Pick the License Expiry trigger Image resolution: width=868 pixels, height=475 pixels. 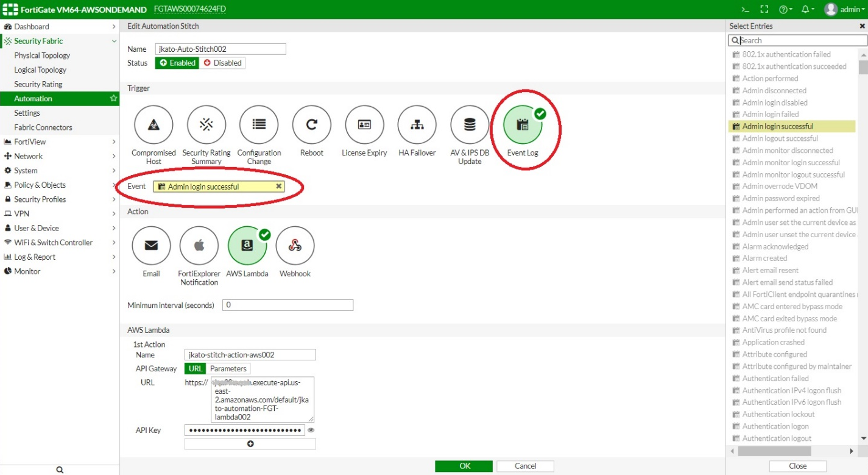[364, 124]
